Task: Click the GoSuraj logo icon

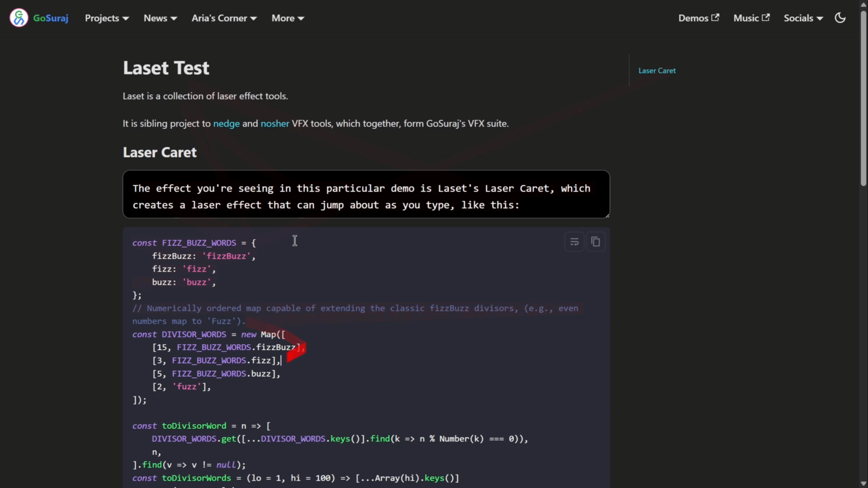Action: (19, 18)
